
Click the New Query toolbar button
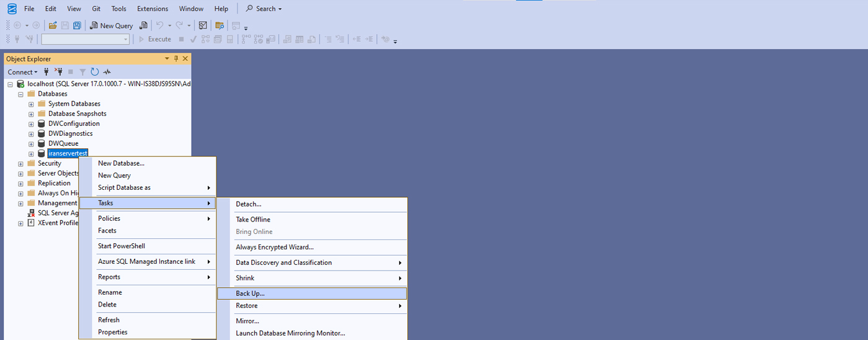pyautogui.click(x=112, y=25)
